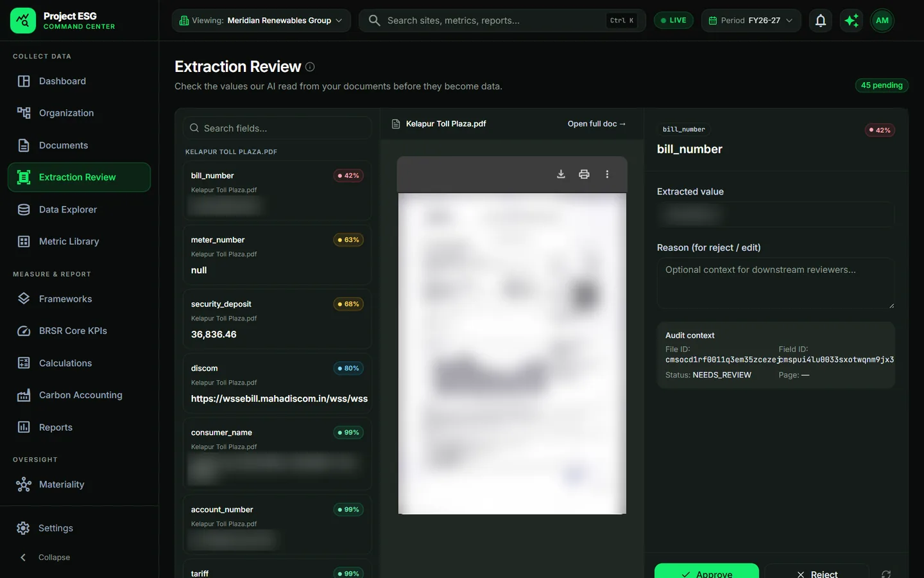Click the AI sparkle assistant icon
This screenshot has height=578, width=924.
[851, 21]
